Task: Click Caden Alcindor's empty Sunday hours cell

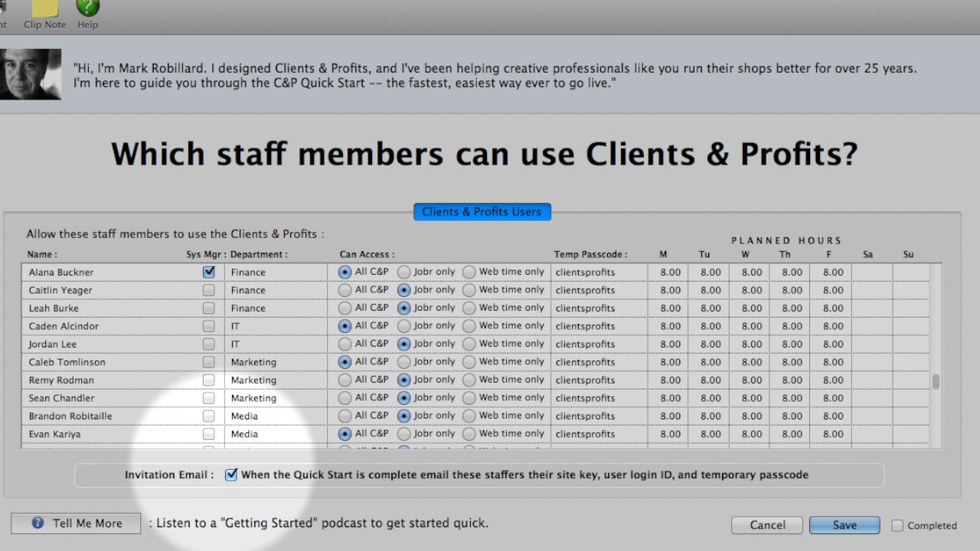Action: click(x=911, y=326)
